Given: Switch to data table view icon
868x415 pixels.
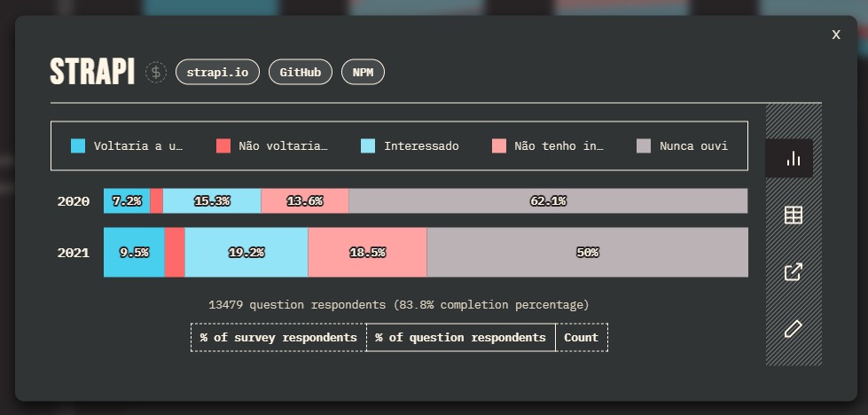Looking at the screenshot, I should [x=794, y=215].
